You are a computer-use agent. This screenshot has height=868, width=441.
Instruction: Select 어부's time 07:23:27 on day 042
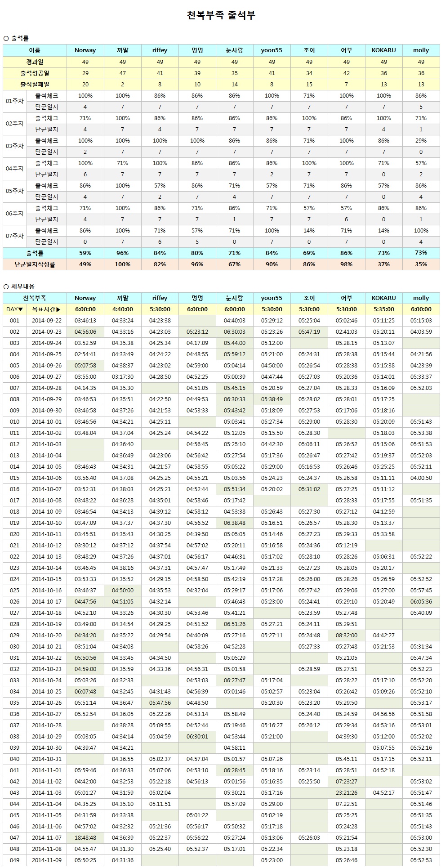[346, 782]
